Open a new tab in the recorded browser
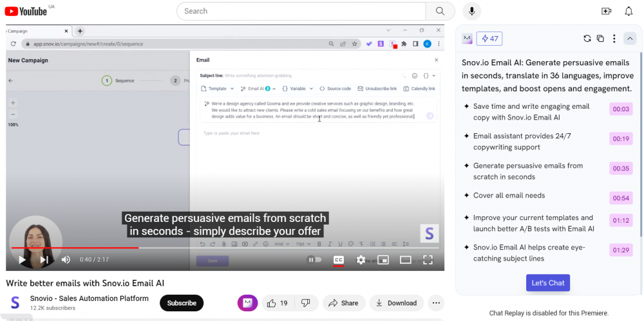 click(x=80, y=31)
